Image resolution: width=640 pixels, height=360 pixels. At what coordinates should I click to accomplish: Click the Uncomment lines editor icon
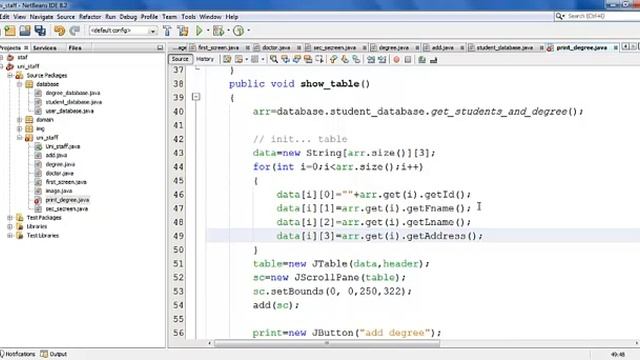pos(433,60)
